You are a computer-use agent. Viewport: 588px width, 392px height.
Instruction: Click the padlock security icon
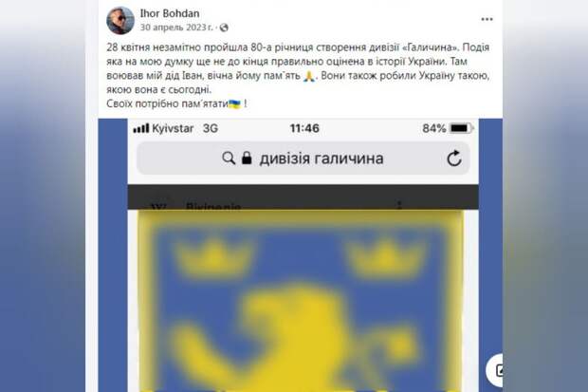pos(247,159)
